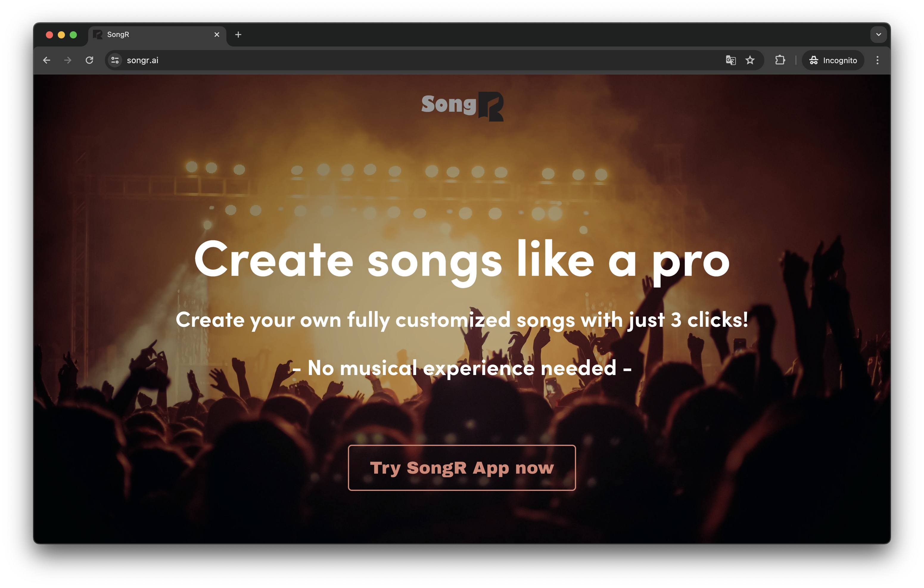Expand the tab search dropdown arrow
Screen dimensions: 924x588
point(878,35)
